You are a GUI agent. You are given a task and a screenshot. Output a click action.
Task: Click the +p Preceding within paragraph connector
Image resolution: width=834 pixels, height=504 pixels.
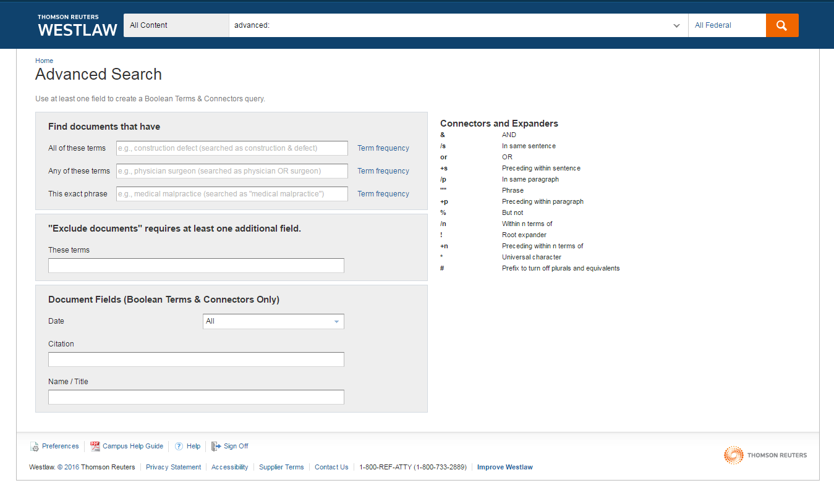tap(512, 201)
